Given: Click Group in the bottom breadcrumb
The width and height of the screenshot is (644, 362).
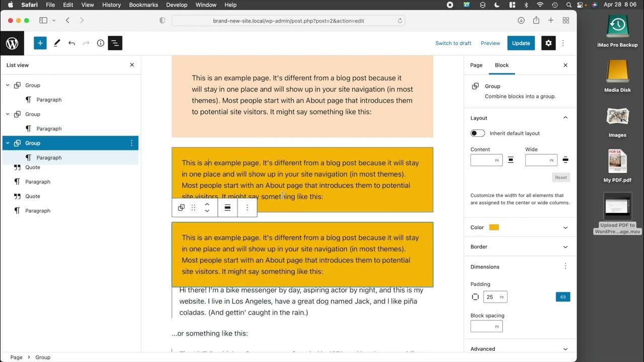Looking at the screenshot, I should point(43,357).
